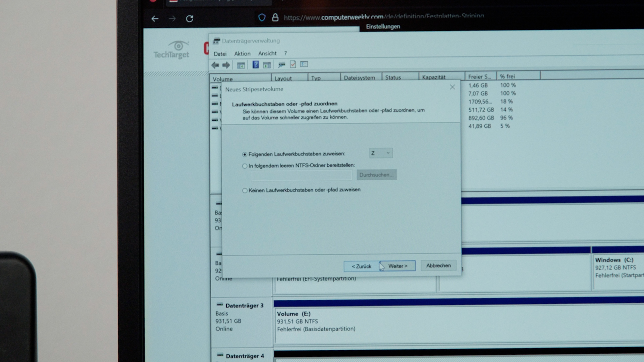This screenshot has height=362, width=644.
Task: Click the 5 % free value
Action: [505, 126]
